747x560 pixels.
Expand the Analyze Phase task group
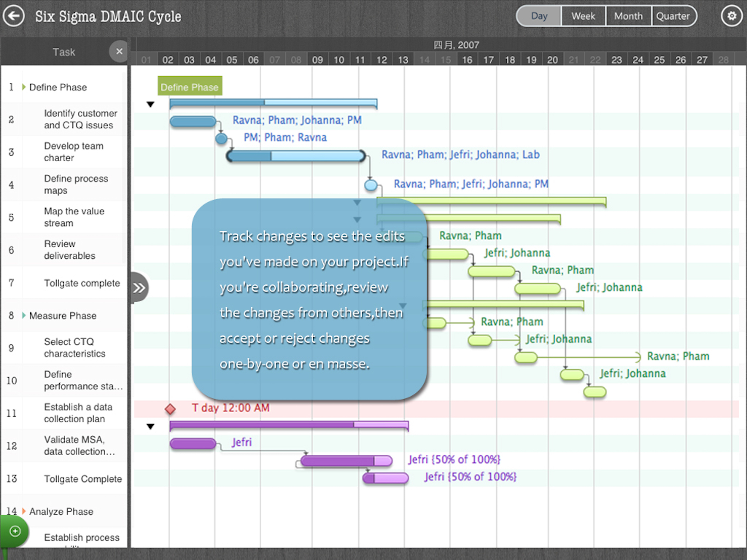click(x=24, y=511)
